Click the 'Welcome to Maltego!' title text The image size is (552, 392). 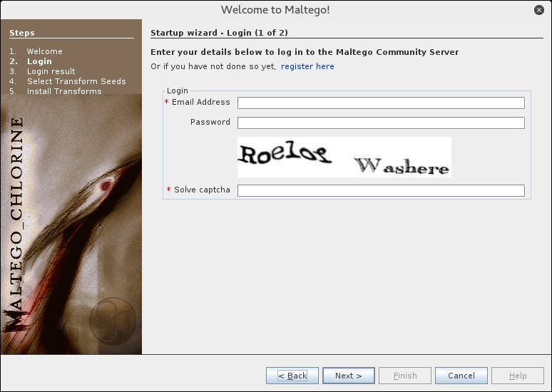(275, 10)
